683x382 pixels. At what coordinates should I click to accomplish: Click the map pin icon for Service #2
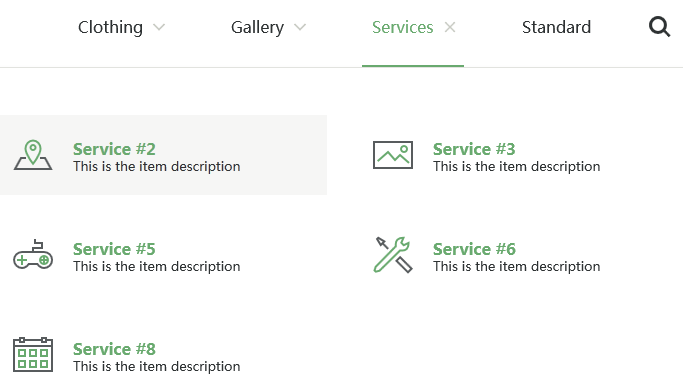pos(33,155)
